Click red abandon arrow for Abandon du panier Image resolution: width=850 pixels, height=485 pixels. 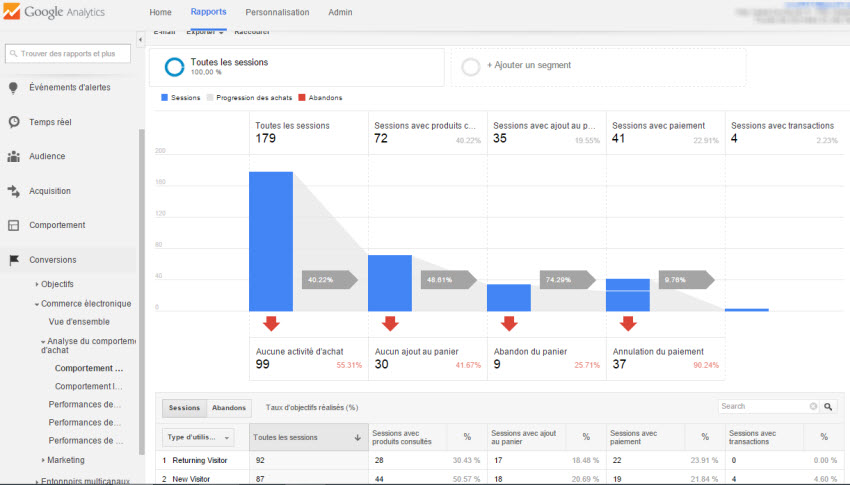click(x=508, y=324)
